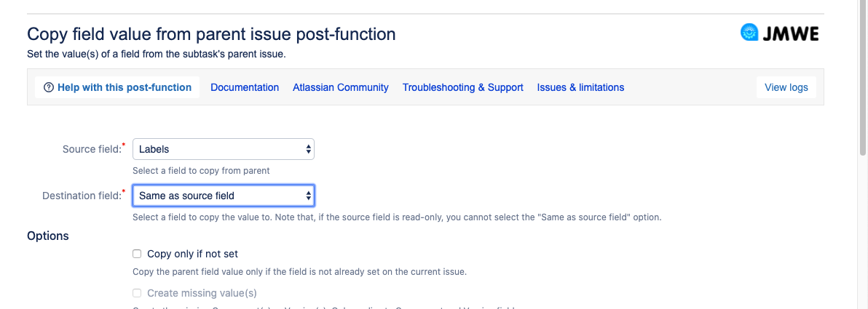Click the JMWE gear logo icon
The image size is (868, 309).
click(x=749, y=33)
